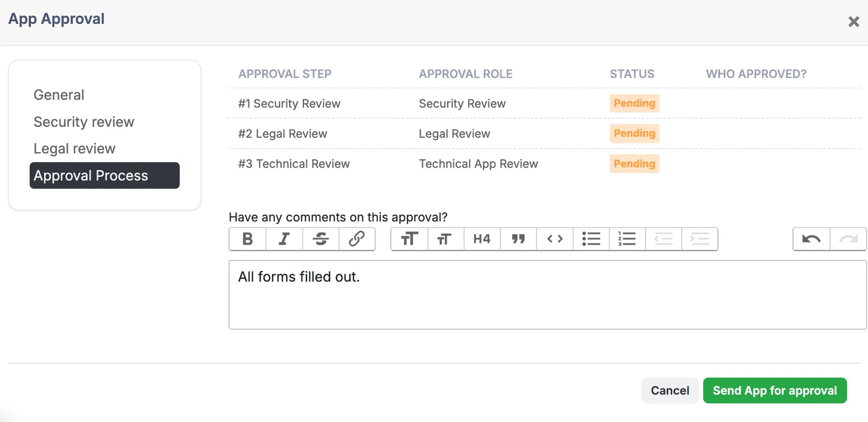Insert a link in comment
868x422 pixels.
coord(356,239)
